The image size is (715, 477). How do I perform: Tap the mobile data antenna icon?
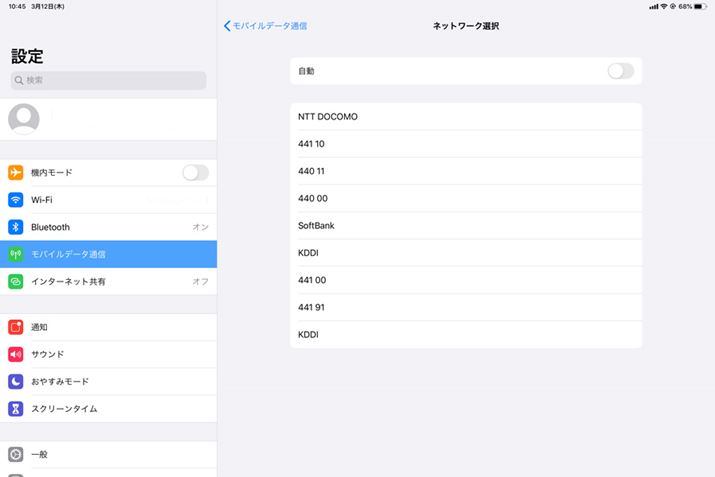coord(16,254)
